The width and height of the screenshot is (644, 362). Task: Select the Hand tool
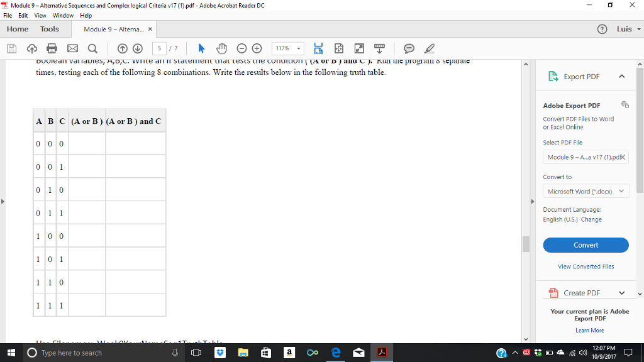(221, 48)
